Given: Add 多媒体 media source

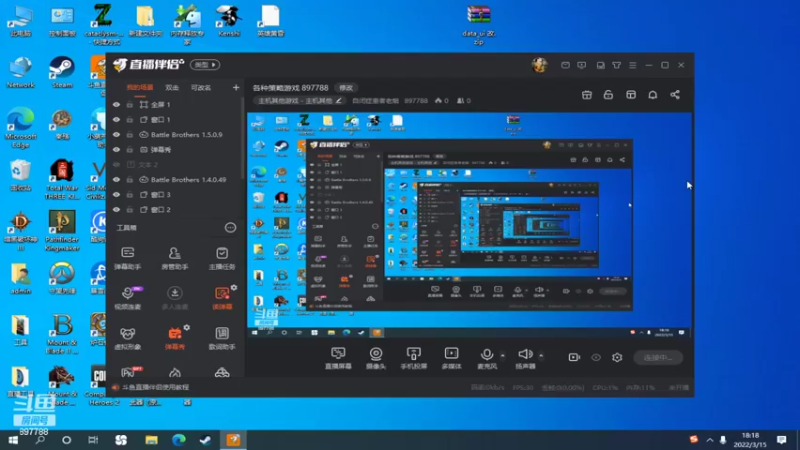Looking at the screenshot, I should click(x=452, y=358).
